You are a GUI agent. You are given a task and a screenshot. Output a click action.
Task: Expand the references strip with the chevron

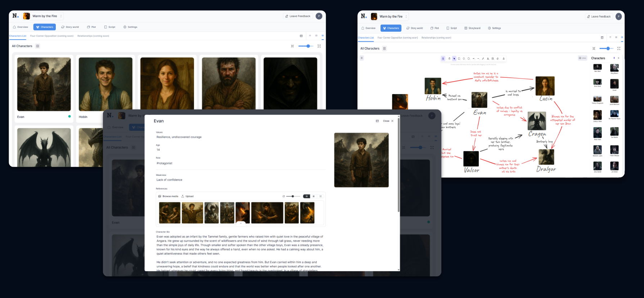[x=241, y=223]
